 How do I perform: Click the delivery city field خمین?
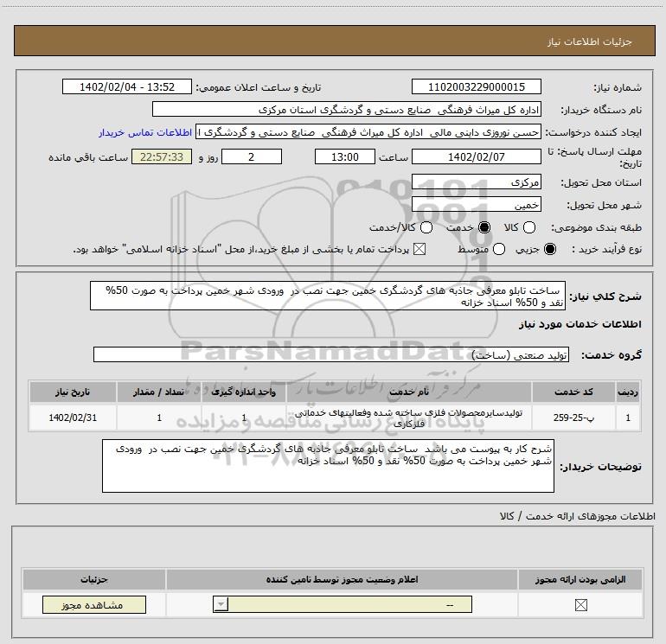(476, 205)
